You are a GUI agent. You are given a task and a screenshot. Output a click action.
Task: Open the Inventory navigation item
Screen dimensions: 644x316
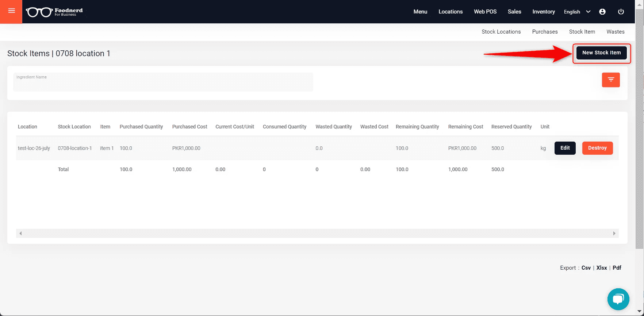[x=544, y=12]
